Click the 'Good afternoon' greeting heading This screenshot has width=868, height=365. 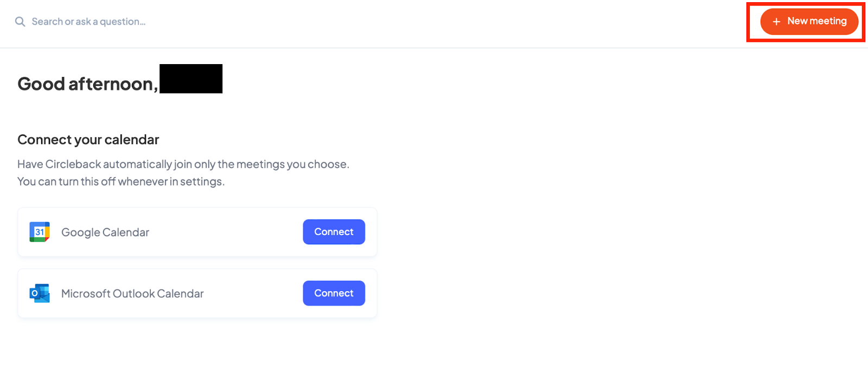87,84
